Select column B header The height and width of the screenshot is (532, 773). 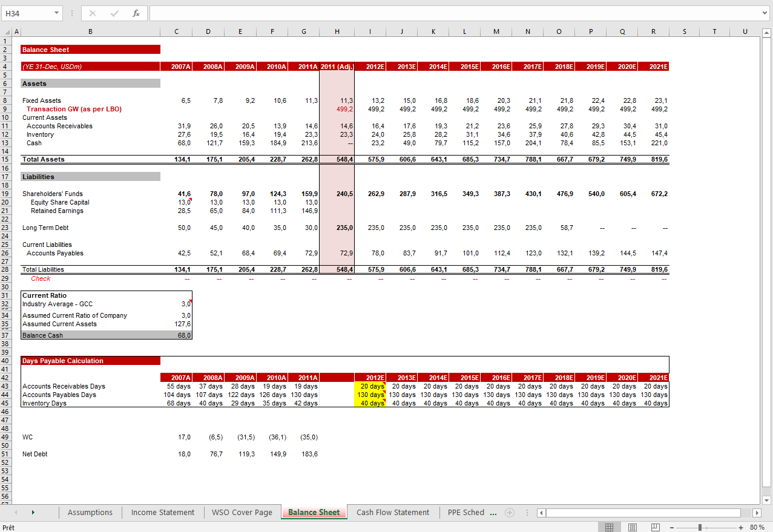tap(90, 31)
